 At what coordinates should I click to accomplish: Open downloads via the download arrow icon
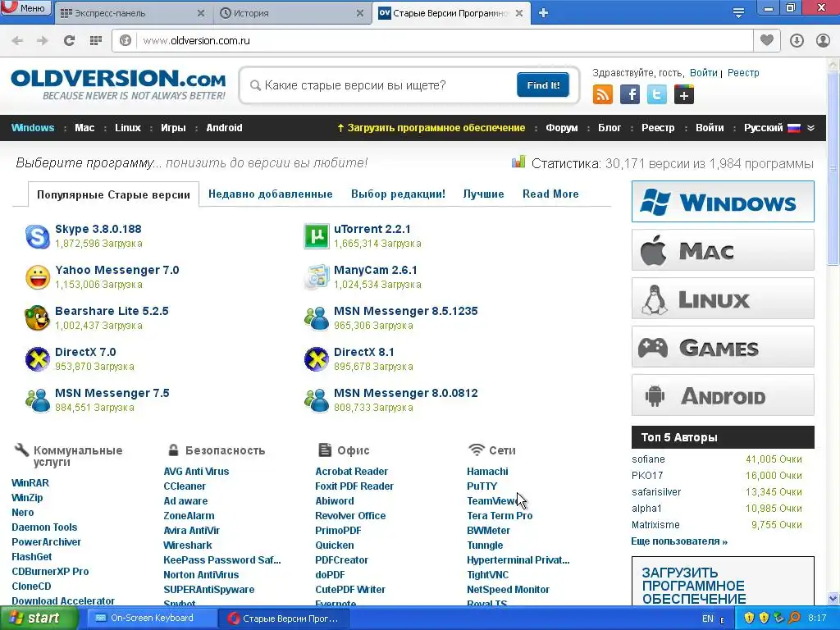797,41
